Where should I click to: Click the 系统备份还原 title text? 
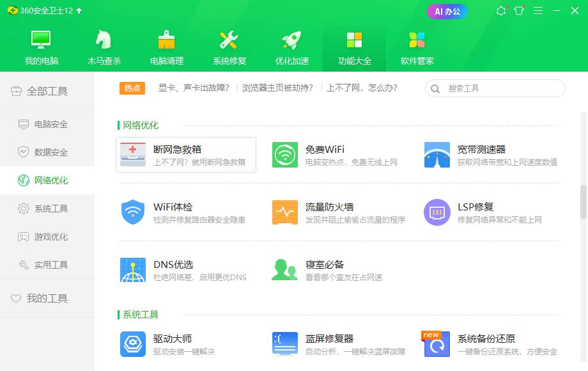[486, 339]
